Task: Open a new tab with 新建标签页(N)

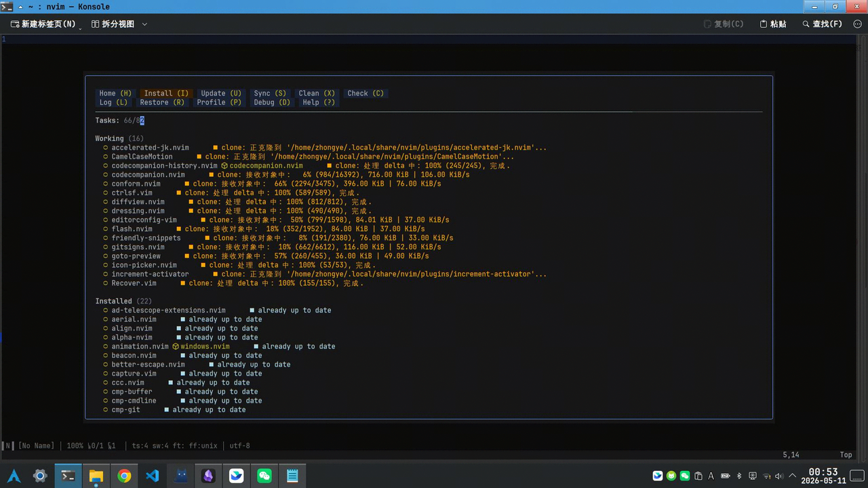Action: [x=43, y=24]
